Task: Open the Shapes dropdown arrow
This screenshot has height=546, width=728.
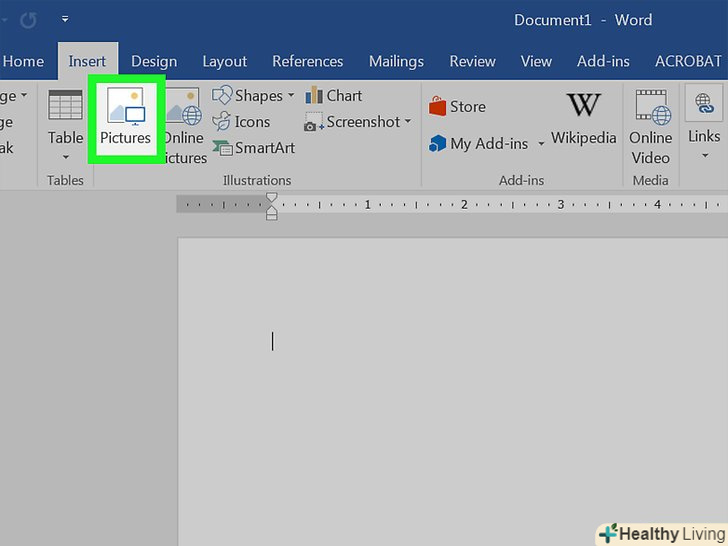Action: pyautogui.click(x=291, y=95)
